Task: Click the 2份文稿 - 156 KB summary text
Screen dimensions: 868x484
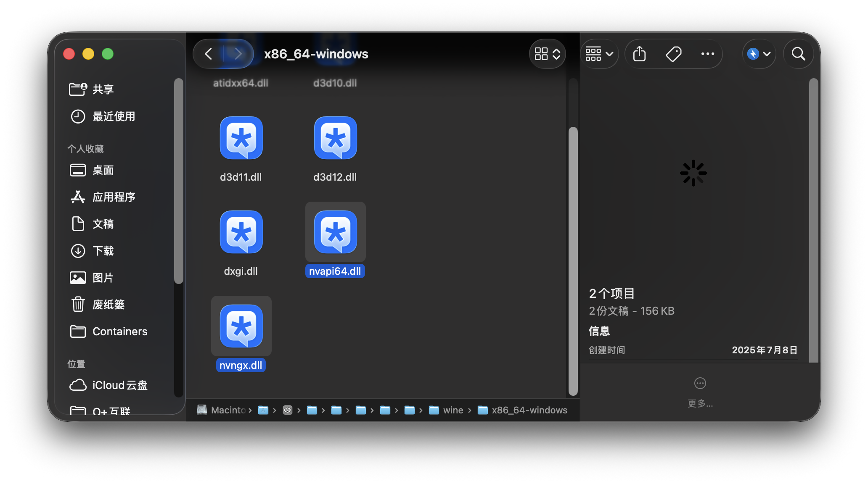Action: click(x=632, y=311)
